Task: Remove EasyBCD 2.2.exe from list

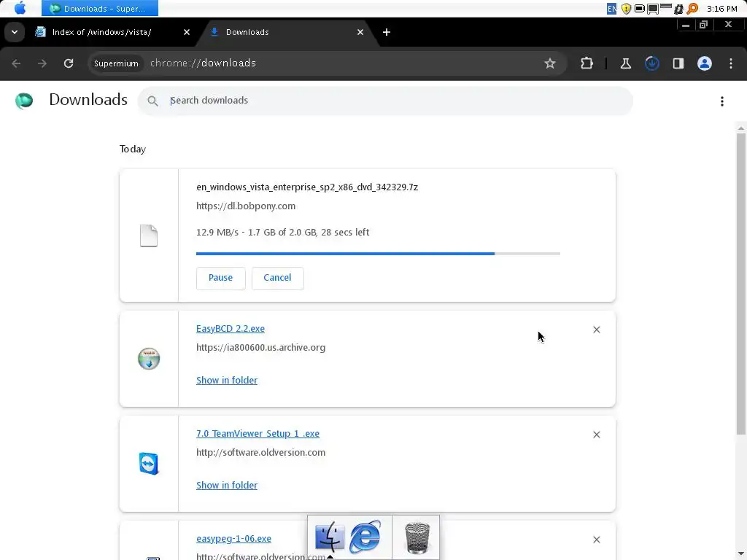Action: tap(597, 330)
